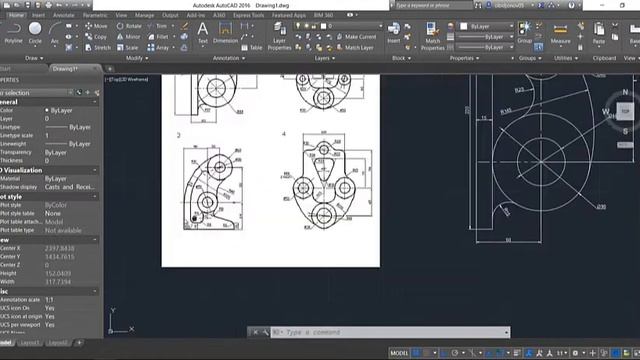Open the Insert ribbon tab
Image resolution: width=640 pixels, height=360 pixels.
pyautogui.click(x=38, y=15)
